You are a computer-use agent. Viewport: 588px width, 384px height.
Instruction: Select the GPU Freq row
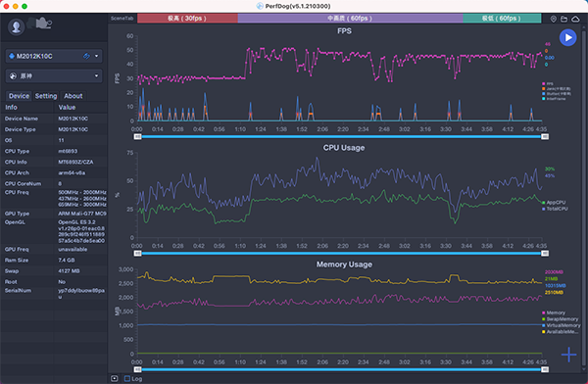54,250
